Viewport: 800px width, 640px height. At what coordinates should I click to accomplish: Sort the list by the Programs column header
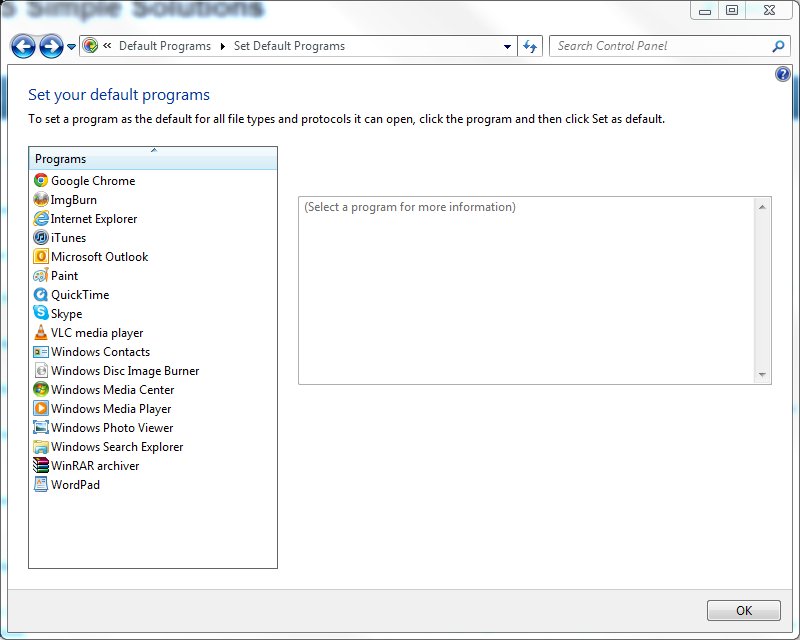153,159
